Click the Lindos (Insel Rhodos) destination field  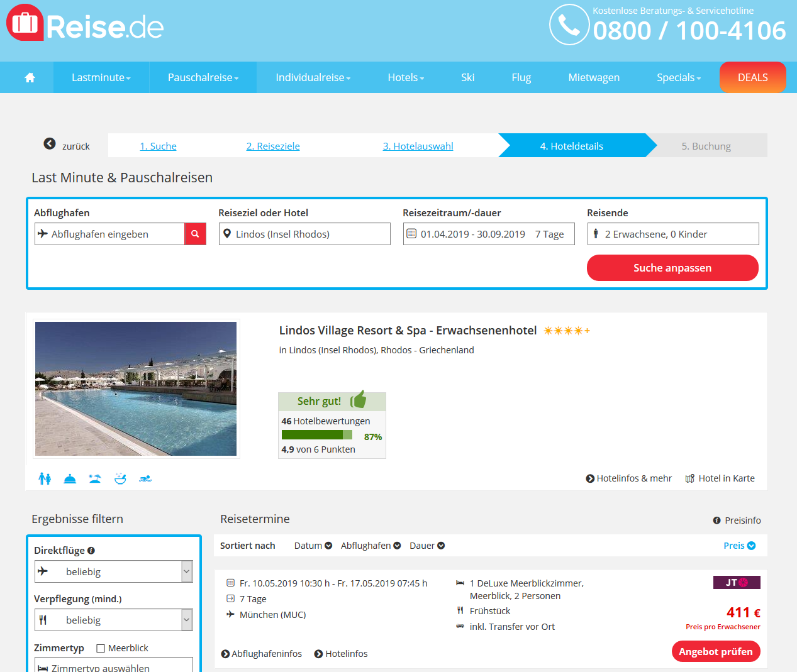pyautogui.click(x=304, y=234)
